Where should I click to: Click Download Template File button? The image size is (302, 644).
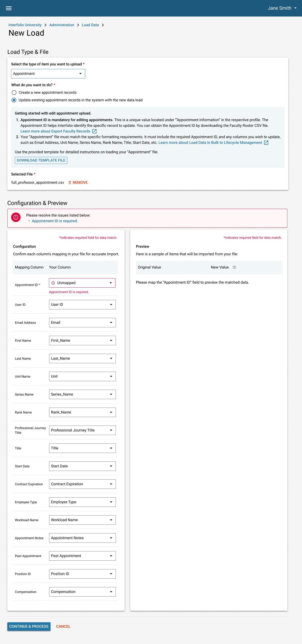[x=41, y=160]
